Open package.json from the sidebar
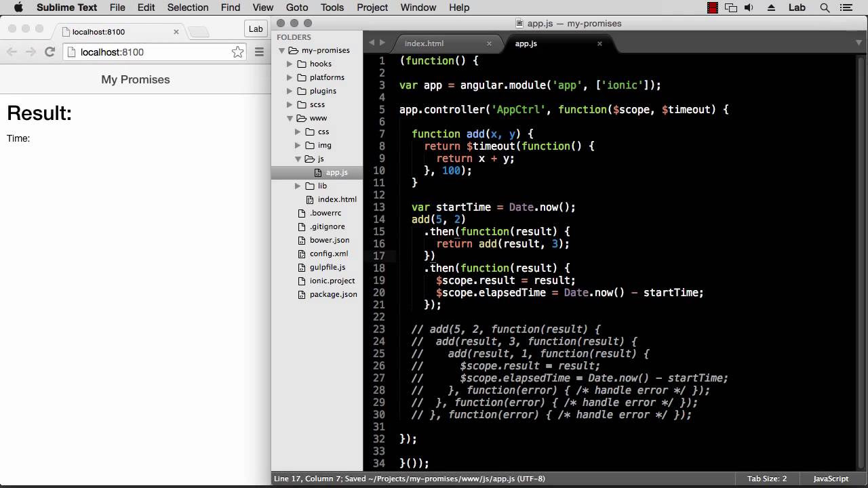Screen dimensions: 868x488 pyautogui.click(x=333, y=294)
